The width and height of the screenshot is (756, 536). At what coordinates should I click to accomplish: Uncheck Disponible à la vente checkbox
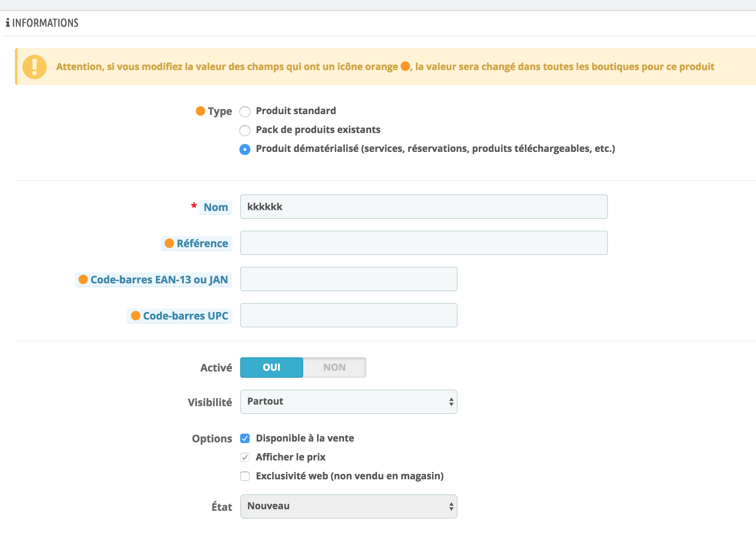tap(245, 438)
